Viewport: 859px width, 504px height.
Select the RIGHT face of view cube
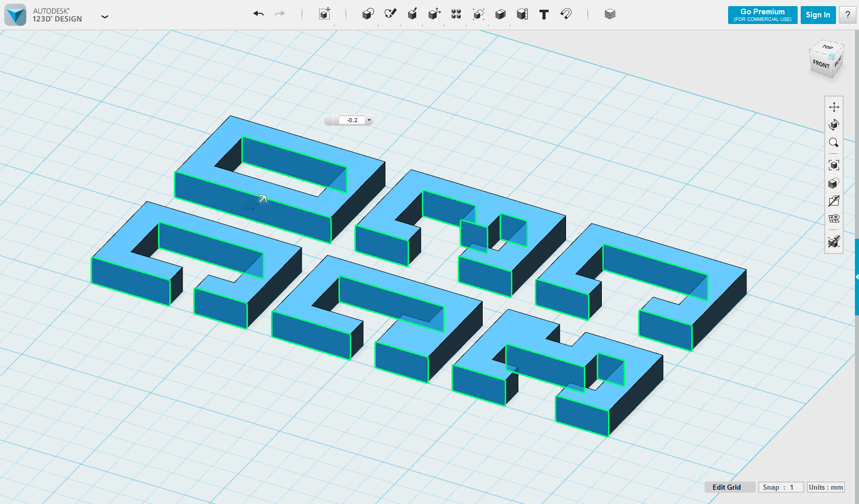(838, 62)
